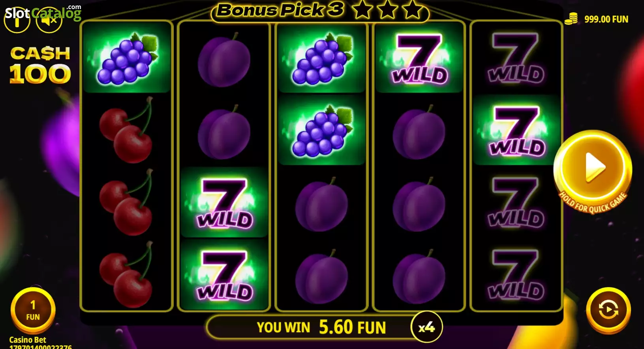Click the bottom 7 Wild on second reel
This screenshot has width=644, height=349.
224,275
